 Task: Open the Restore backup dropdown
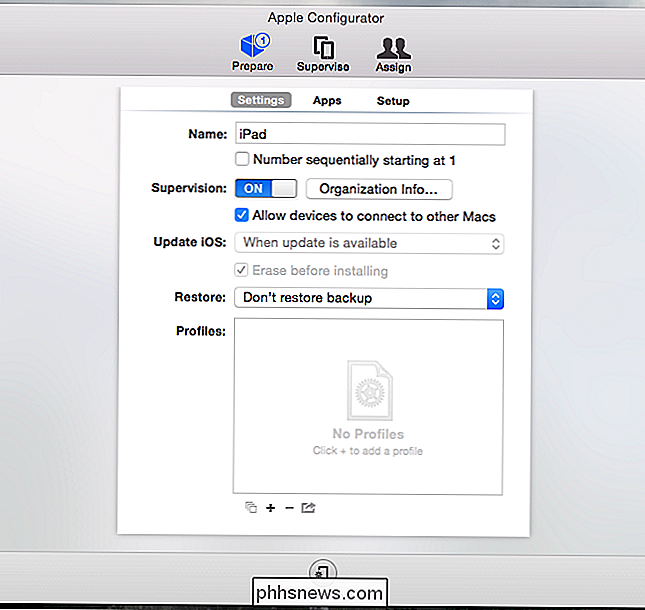[369, 298]
